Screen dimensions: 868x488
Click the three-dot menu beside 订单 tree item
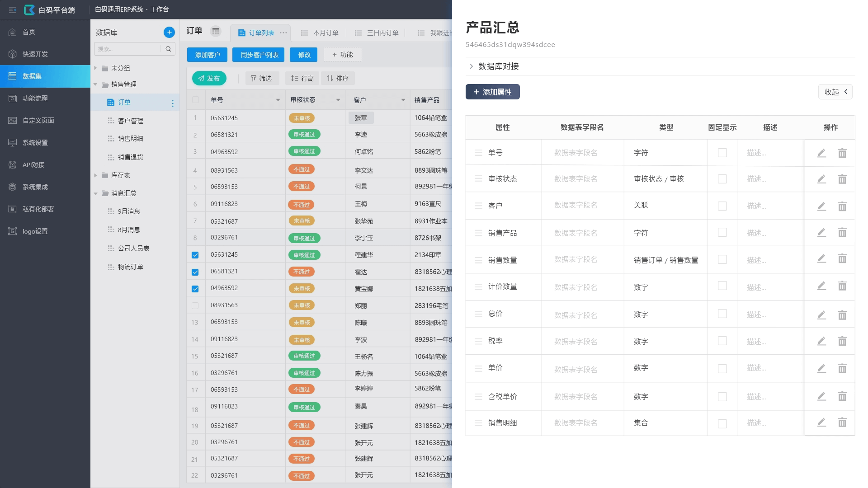point(173,103)
